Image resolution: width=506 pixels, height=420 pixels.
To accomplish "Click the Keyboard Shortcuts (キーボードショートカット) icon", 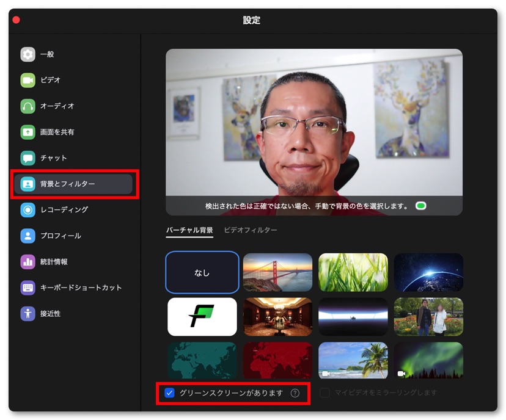I will click(28, 288).
